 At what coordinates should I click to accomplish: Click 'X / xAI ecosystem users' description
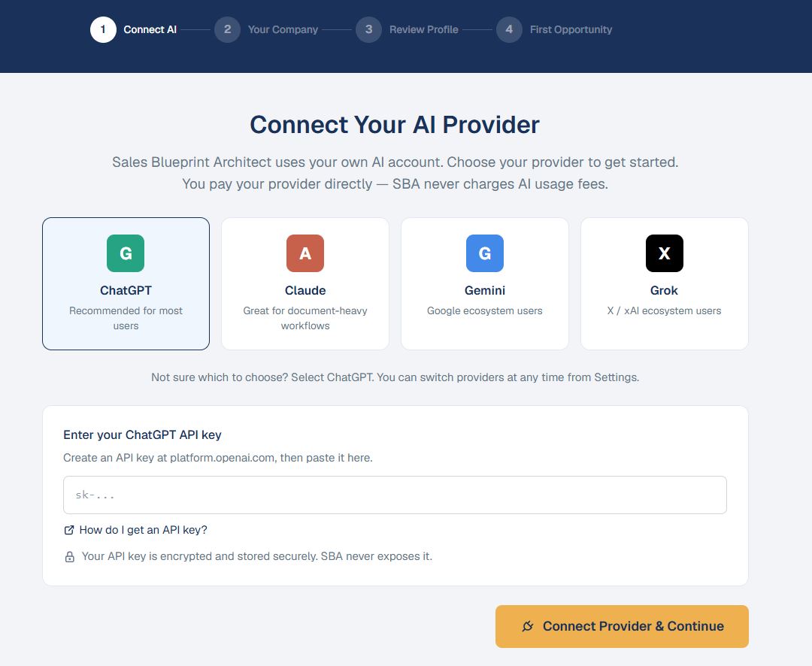point(665,310)
